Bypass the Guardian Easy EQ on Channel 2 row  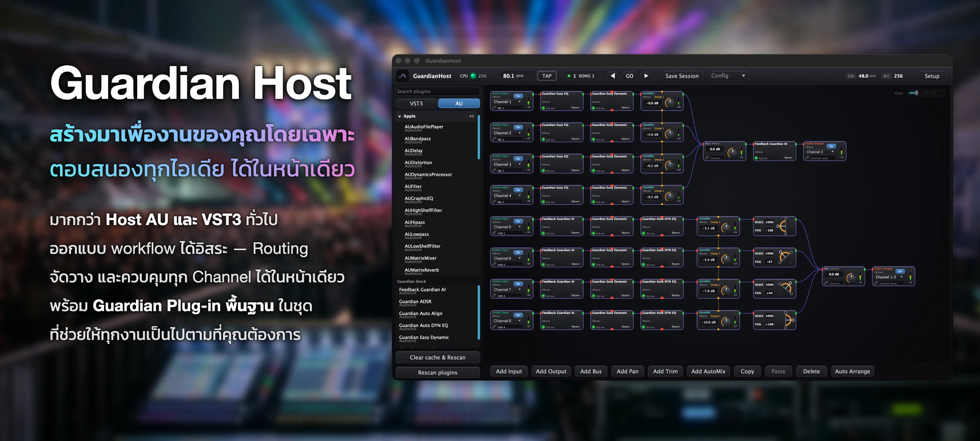575,139
